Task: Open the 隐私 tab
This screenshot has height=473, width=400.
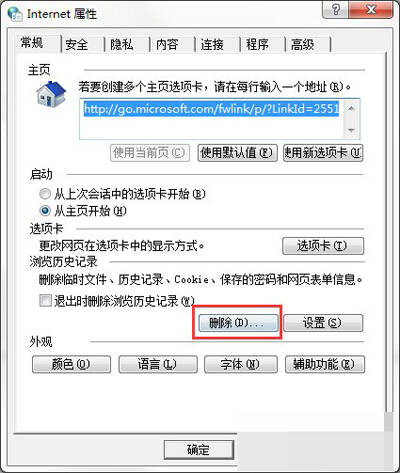Action: [122, 44]
